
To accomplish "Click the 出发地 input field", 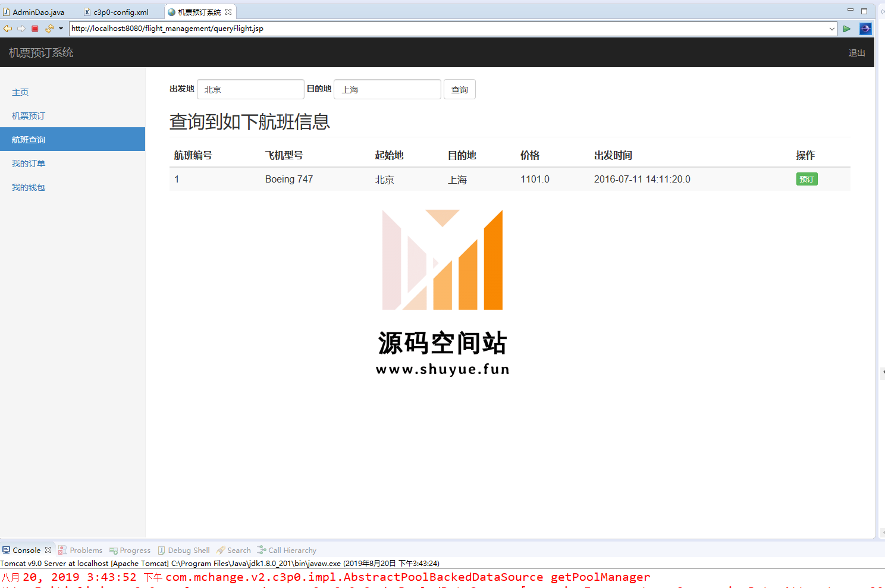I will pyautogui.click(x=250, y=89).
